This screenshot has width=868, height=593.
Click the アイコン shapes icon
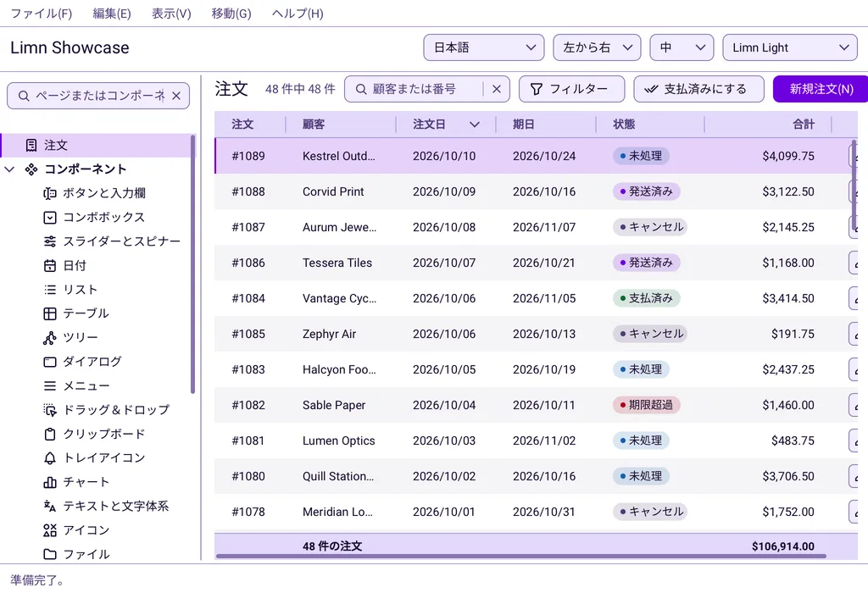tap(50, 530)
